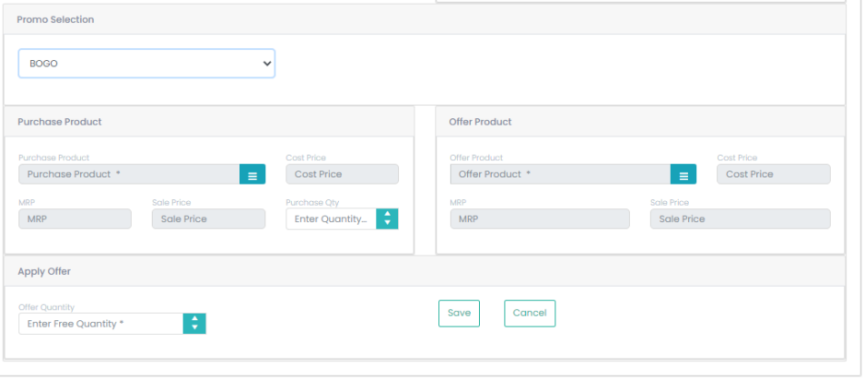Focus the Purchase Product text field
The height and width of the screenshot is (383, 868).
[129, 174]
